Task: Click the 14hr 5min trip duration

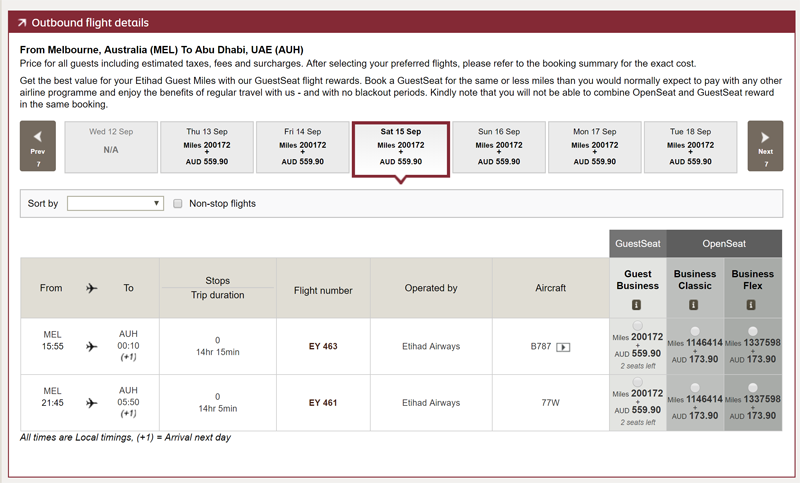Action: pos(218,409)
